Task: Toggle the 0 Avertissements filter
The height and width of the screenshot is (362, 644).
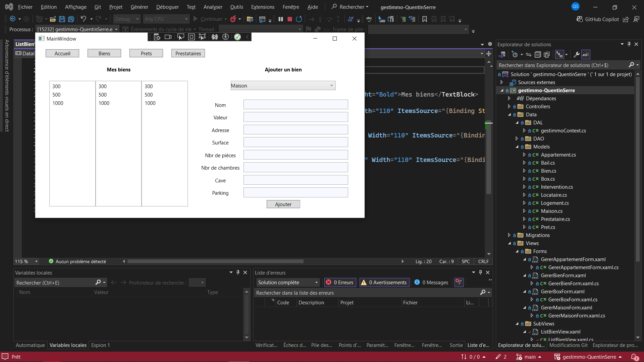Action: [x=384, y=283]
